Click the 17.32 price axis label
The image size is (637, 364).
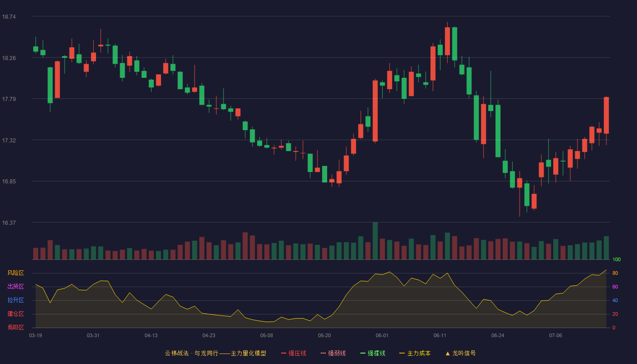coord(9,141)
